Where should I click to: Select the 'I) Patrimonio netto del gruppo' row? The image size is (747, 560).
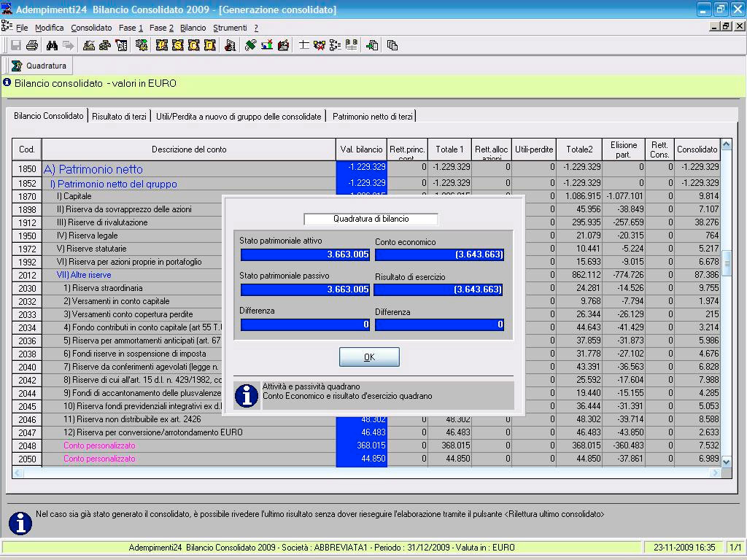pos(366,183)
